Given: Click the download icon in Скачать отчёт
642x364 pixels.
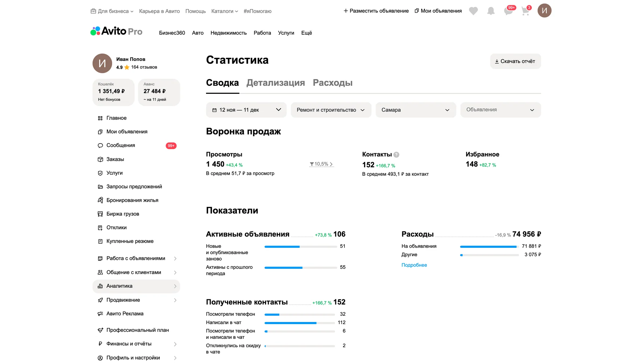Looking at the screenshot, I should [497, 61].
